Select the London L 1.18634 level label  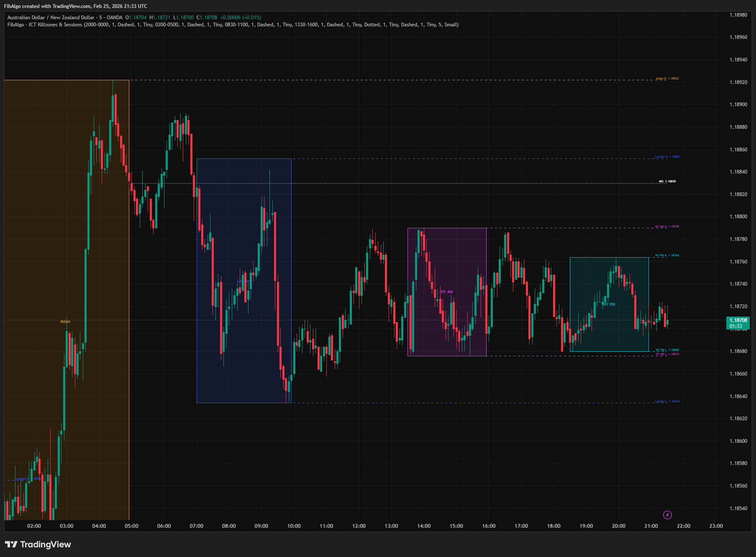667,401
